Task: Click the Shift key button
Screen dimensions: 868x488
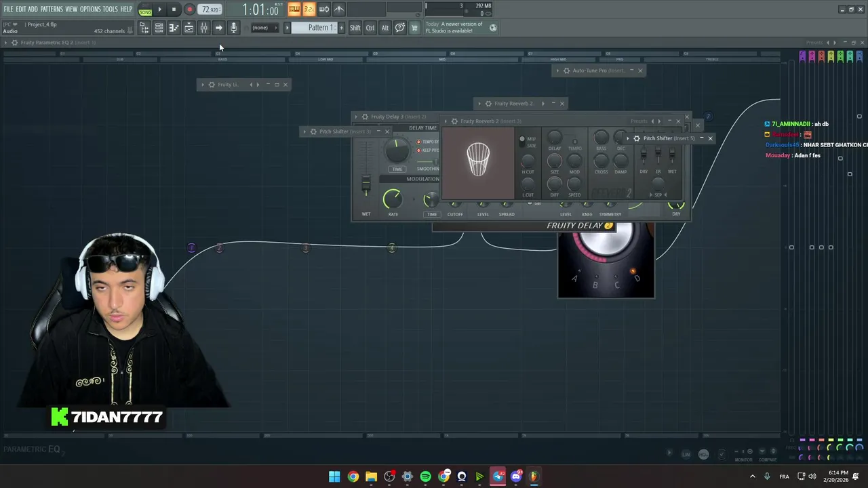Action: (x=355, y=28)
